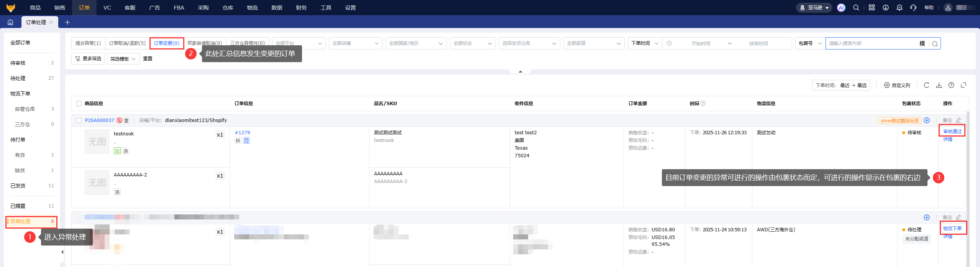980x267 pixels.
Task: Click the fox logo icon in the top bar
Action: 11,8
